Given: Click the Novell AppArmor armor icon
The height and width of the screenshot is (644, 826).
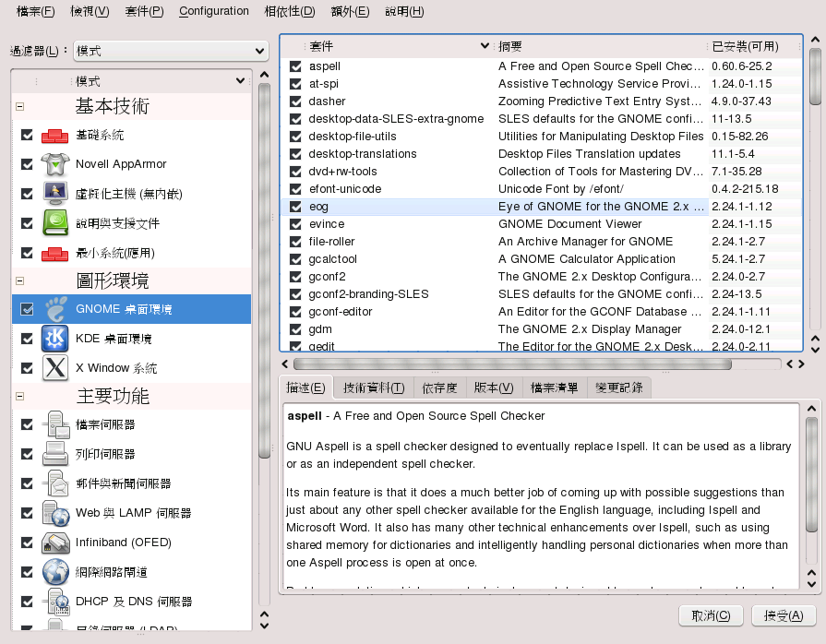Looking at the screenshot, I should point(54,164).
